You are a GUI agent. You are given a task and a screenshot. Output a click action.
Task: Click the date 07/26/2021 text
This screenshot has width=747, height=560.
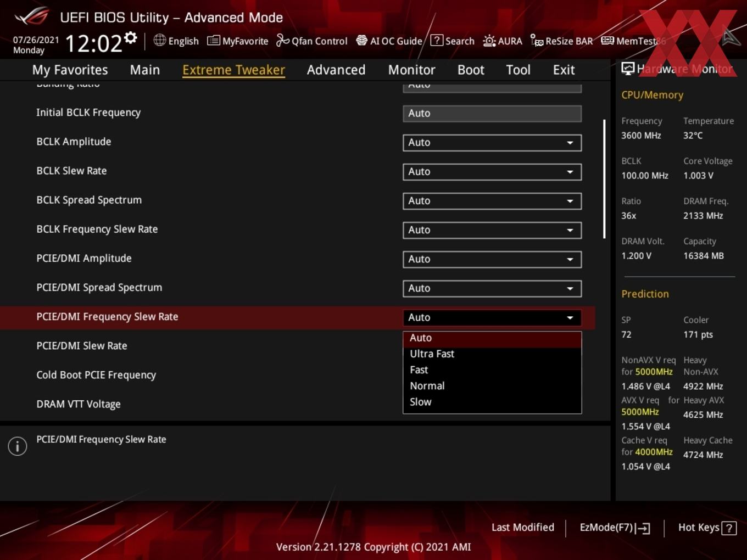coord(36,40)
